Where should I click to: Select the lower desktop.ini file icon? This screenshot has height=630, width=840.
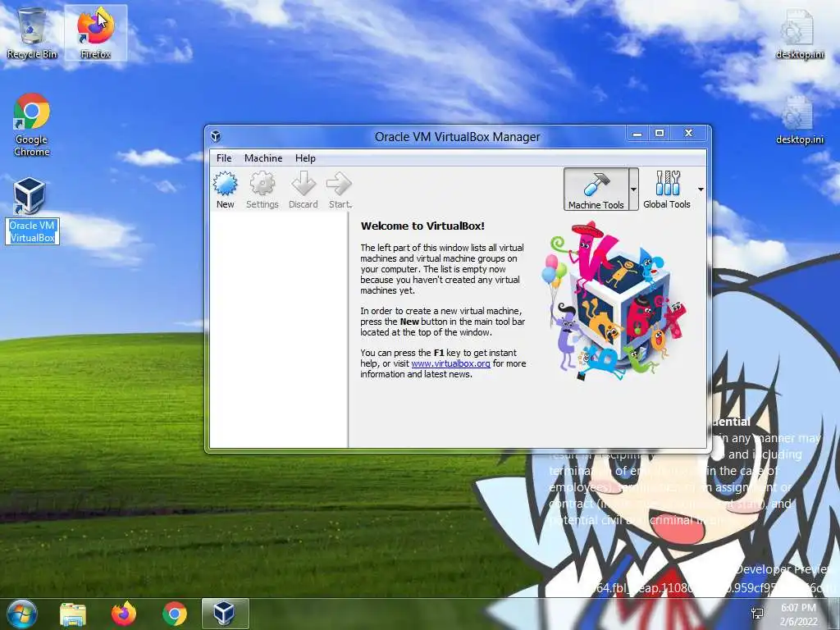[x=799, y=121]
